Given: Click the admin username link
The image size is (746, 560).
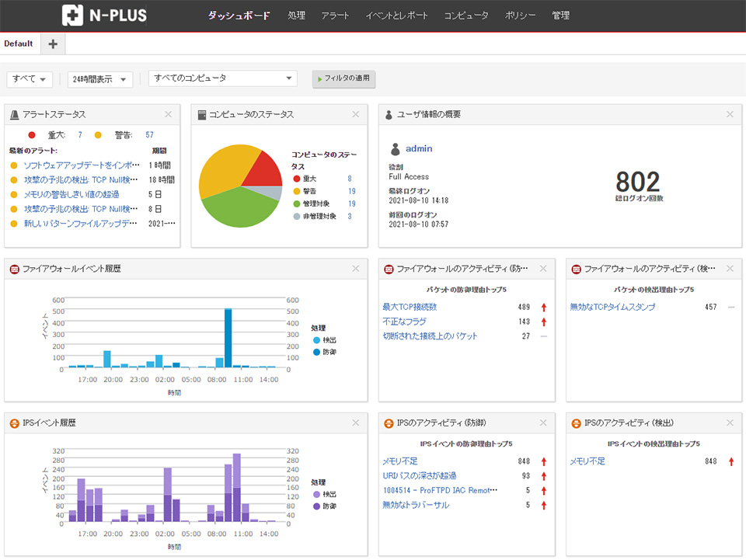Looking at the screenshot, I should 419,149.
